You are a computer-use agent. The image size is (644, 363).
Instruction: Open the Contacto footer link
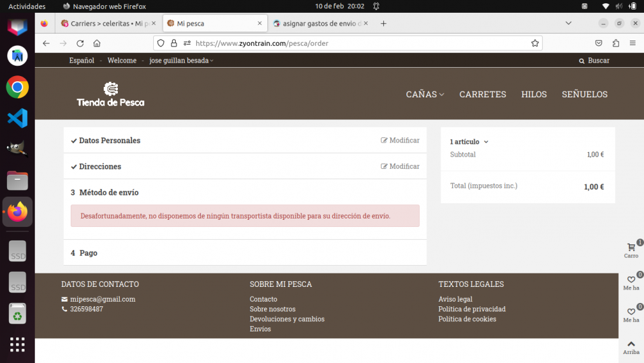coord(263,299)
